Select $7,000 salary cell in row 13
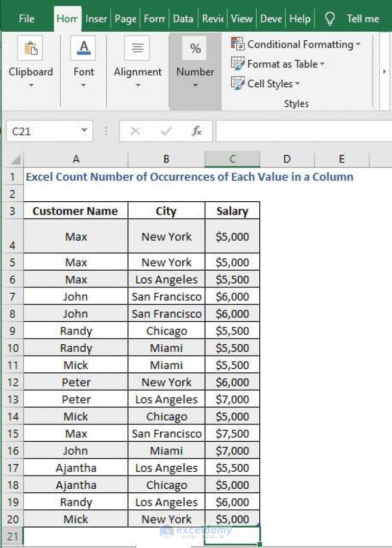Viewport: 392px width, 548px height. point(232,399)
